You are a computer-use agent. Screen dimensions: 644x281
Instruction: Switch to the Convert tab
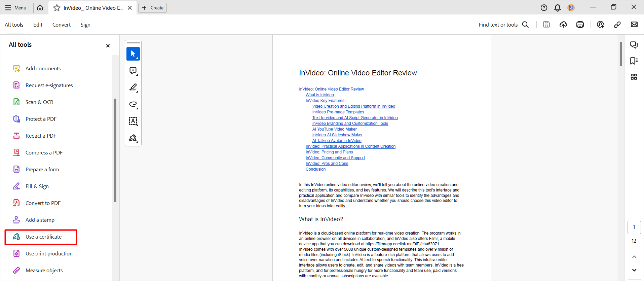click(62, 25)
